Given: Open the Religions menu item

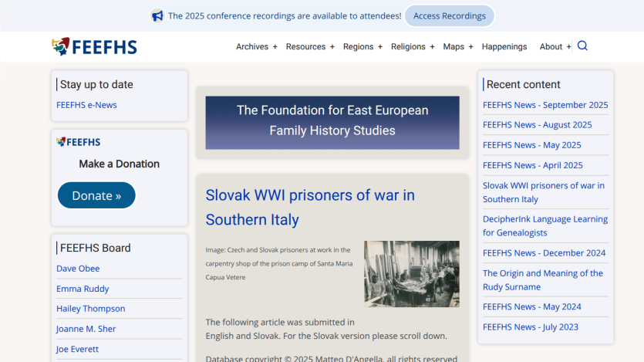Looking at the screenshot, I should [x=408, y=47].
